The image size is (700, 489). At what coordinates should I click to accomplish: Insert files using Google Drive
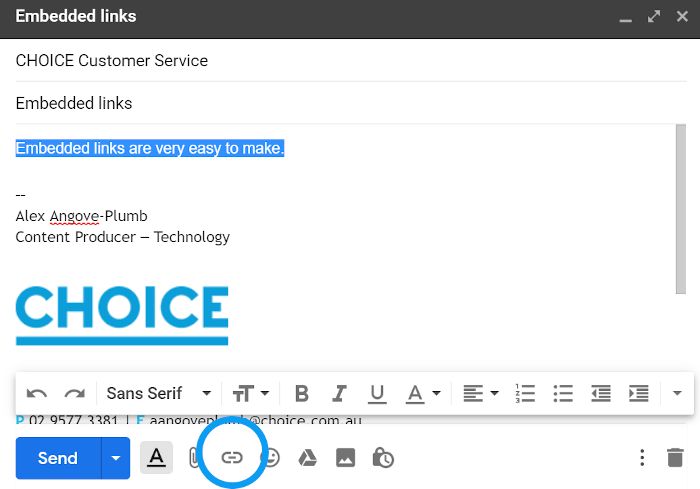(x=307, y=457)
